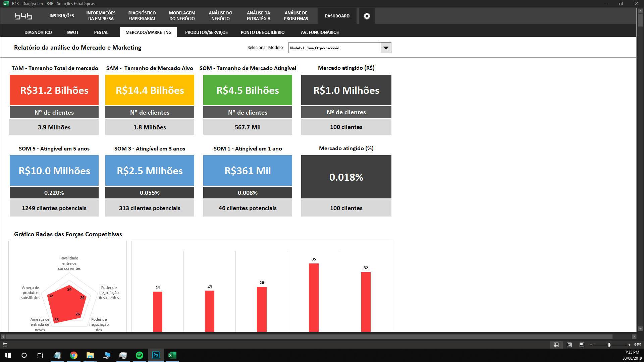Open ANÁLISE DO NEGÓCIO menu

(220, 16)
